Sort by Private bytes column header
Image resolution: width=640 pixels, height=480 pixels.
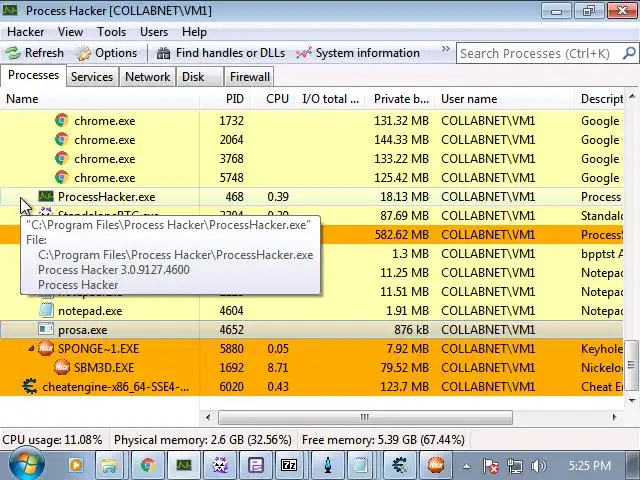pyautogui.click(x=401, y=99)
